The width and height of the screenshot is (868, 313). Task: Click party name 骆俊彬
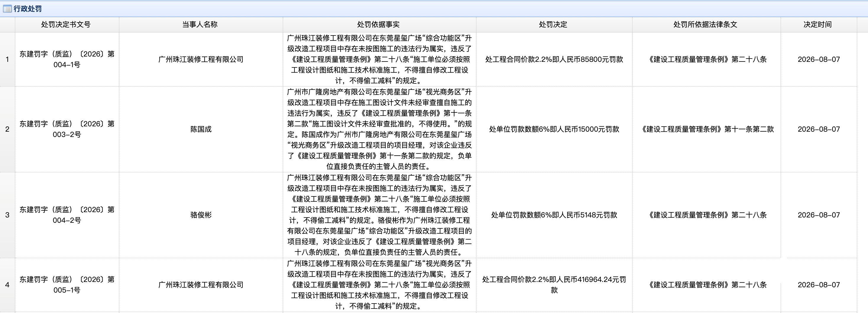201,215
